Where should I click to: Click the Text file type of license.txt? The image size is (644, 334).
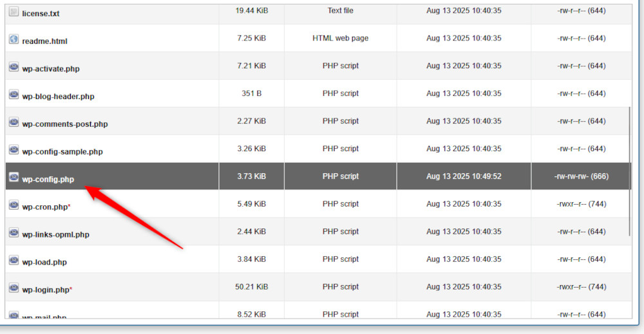click(x=341, y=11)
